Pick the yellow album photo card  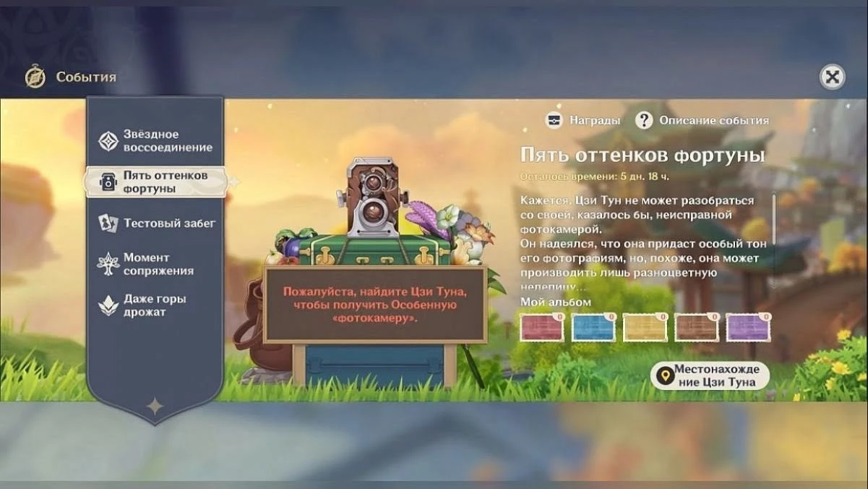coord(645,328)
